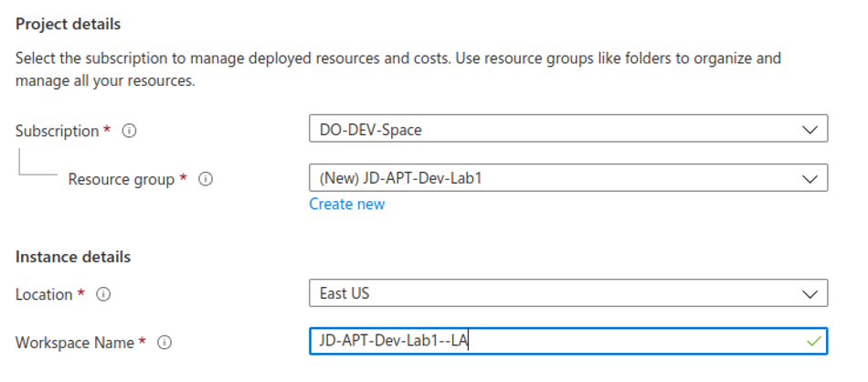The height and width of the screenshot is (382, 868).
Task: Open the info tooltip beside Location
Action: (x=103, y=294)
